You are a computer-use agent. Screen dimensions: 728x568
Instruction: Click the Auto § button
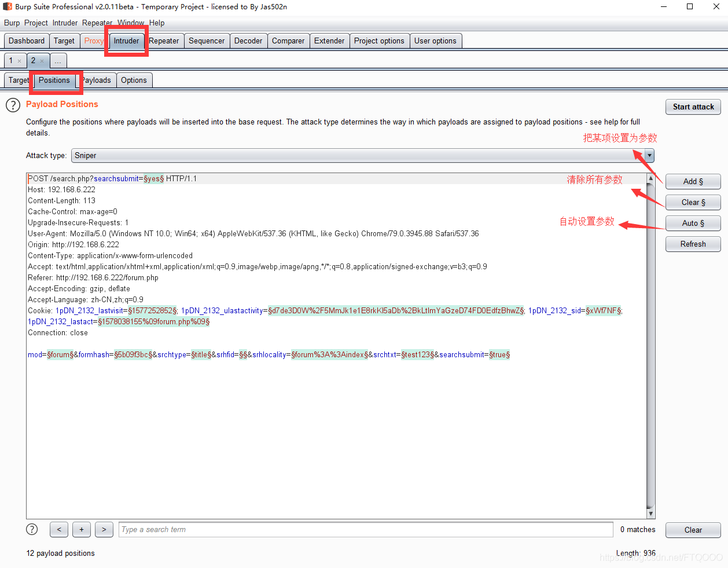(x=693, y=223)
